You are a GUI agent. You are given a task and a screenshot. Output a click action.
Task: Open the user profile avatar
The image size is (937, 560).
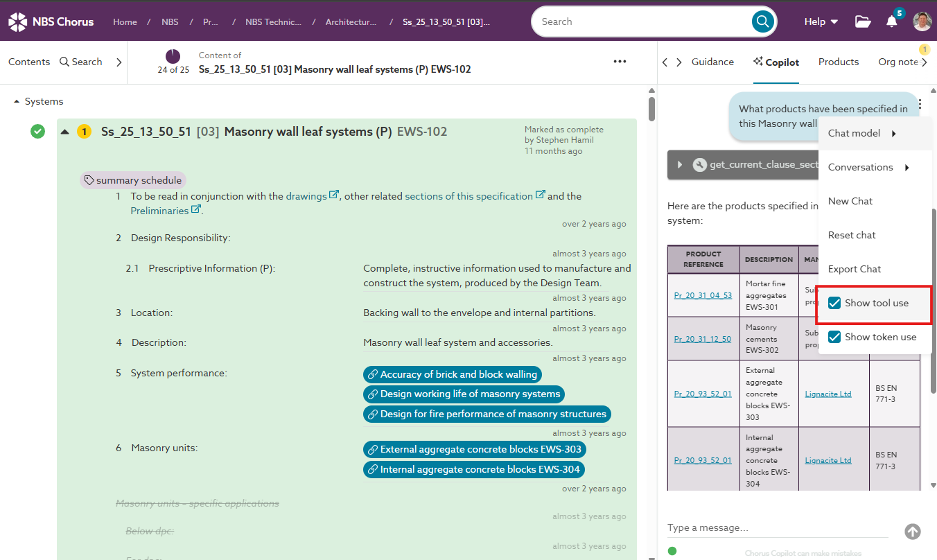pos(922,21)
